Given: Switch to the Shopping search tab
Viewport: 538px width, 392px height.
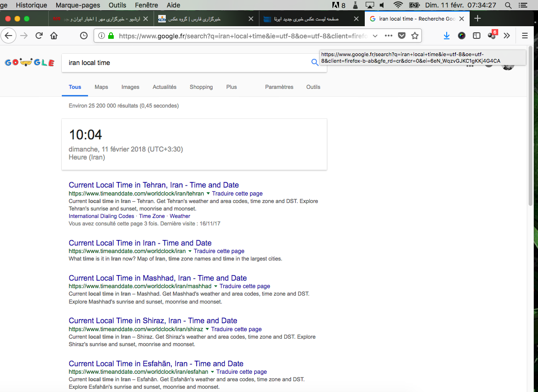Looking at the screenshot, I should coord(201,87).
